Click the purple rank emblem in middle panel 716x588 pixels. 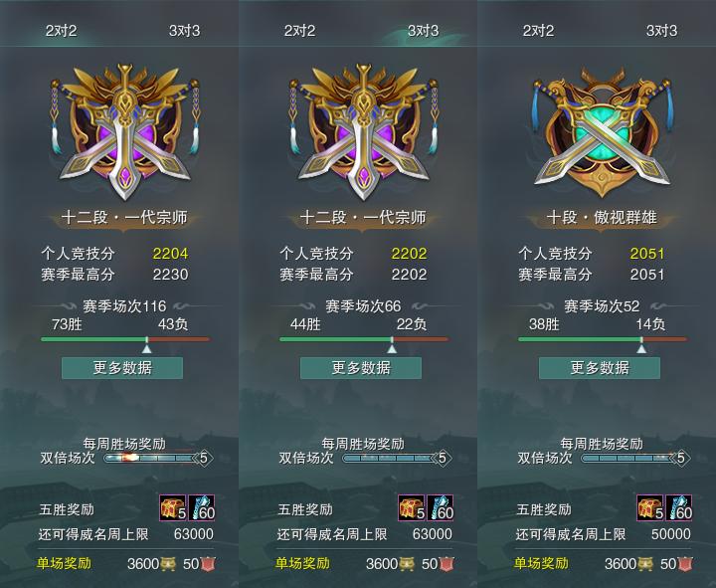click(x=364, y=130)
